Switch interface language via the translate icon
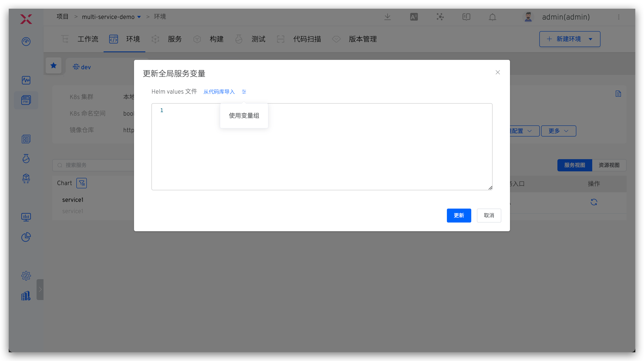The width and height of the screenshot is (644, 361). pyautogui.click(x=414, y=17)
